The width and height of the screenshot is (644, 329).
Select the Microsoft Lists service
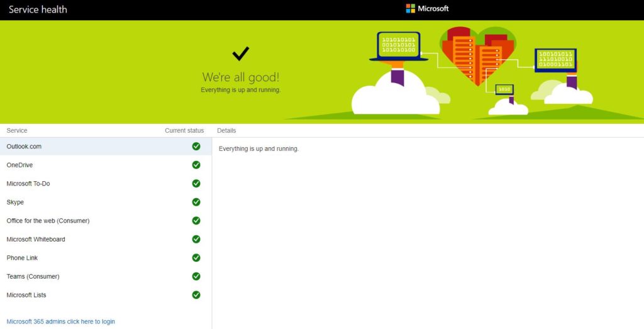[106, 295]
